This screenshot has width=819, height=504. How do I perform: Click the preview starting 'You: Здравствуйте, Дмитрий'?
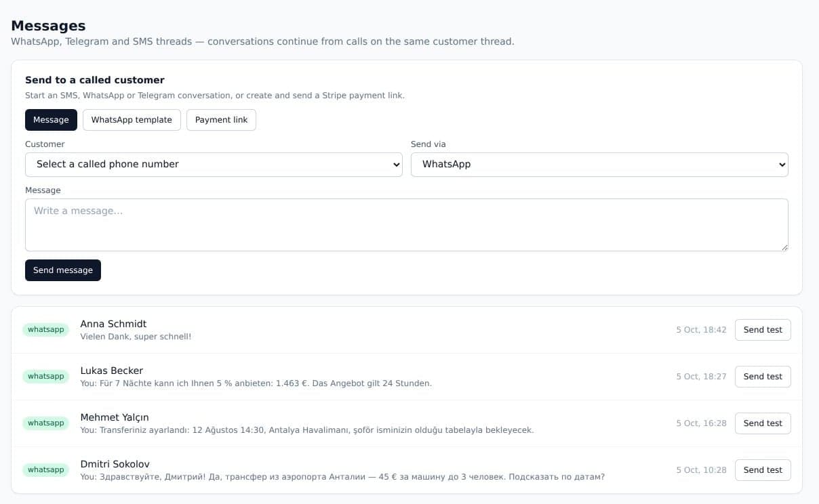coord(342,477)
